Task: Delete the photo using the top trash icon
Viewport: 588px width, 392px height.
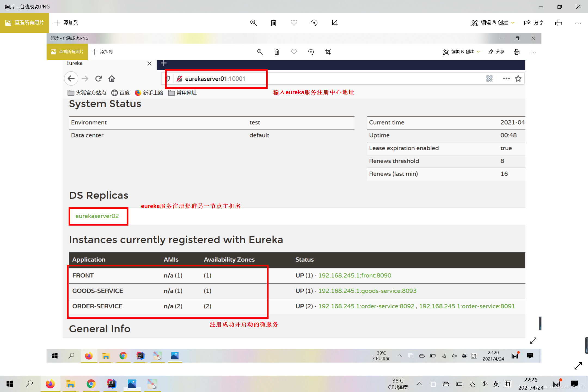Action: click(274, 23)
